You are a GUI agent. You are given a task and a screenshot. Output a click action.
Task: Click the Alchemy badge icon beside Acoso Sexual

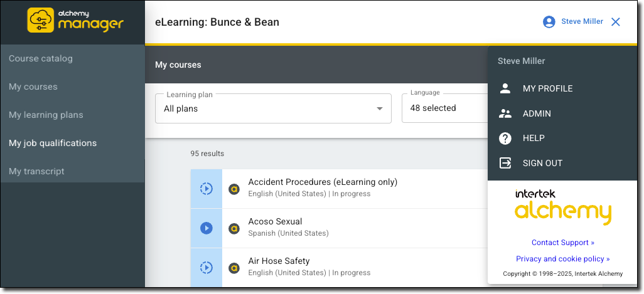(x=234, y=228)
